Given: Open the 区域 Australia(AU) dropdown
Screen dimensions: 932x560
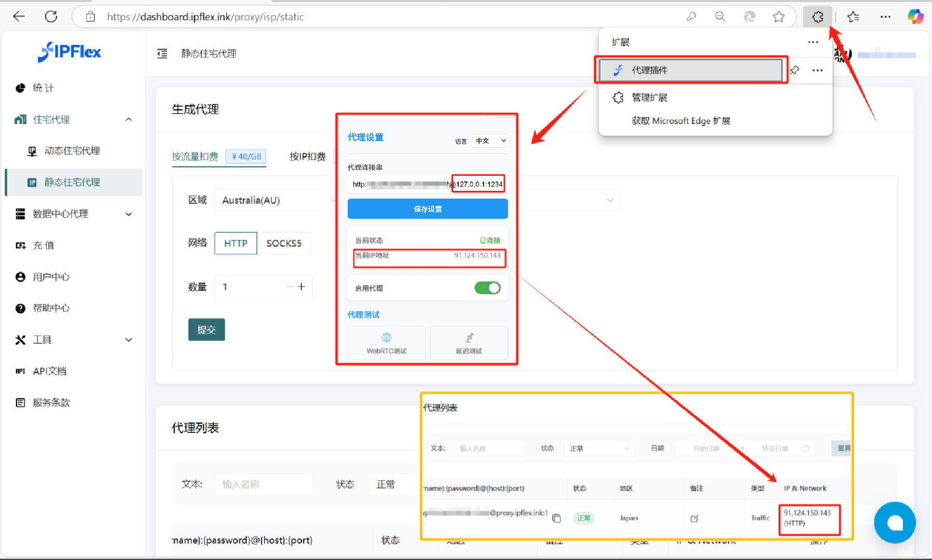Looking at the screenshot, I should pyautogui.click(x=275, y=200).
